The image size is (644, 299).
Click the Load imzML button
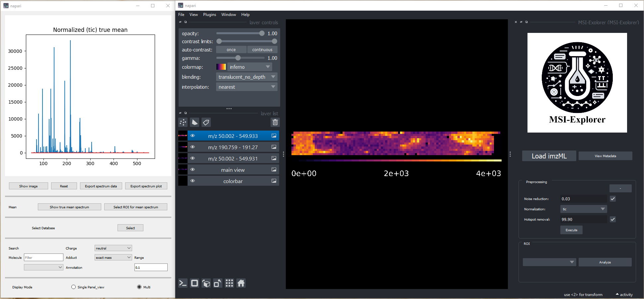pyautogui.click(x=549, y=156)
